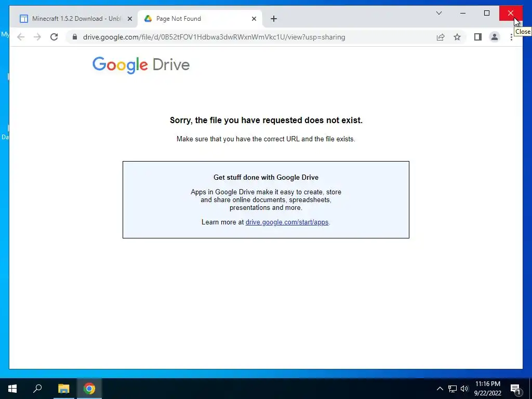Bookmark this page with the star
The width and height of the screenshot is (532, 399).
pyautogui.click(x=457, y=37)
